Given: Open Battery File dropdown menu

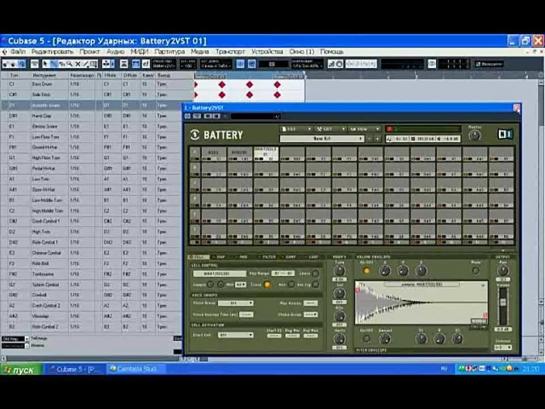Looking at the screenshot, I should pyautogui.click(x=296, y=129).
